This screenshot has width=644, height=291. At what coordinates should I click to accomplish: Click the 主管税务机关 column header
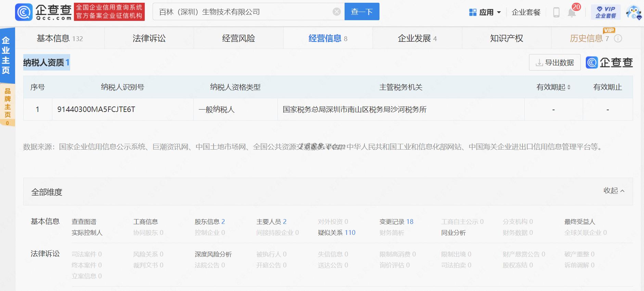pyautogui.click(x=401, y=87)
